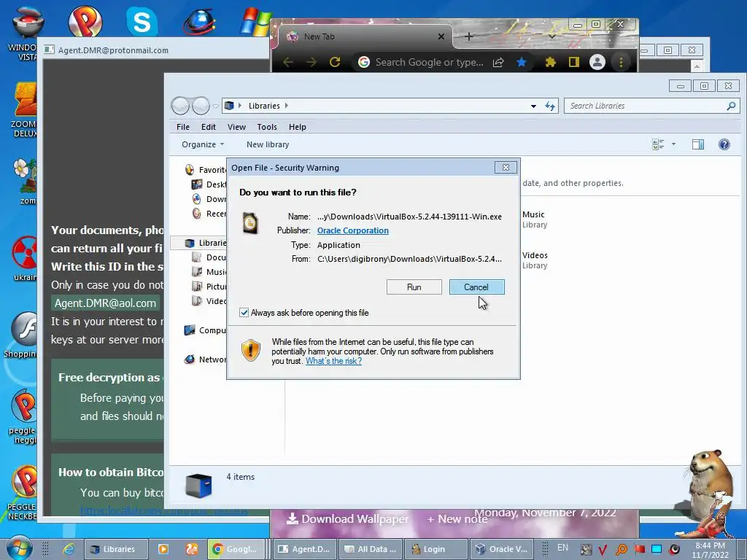The height and width of the screenshot is (560, 747).
Task: Toggle Chrome's side panel icon
Action: [x=573, y=62]
